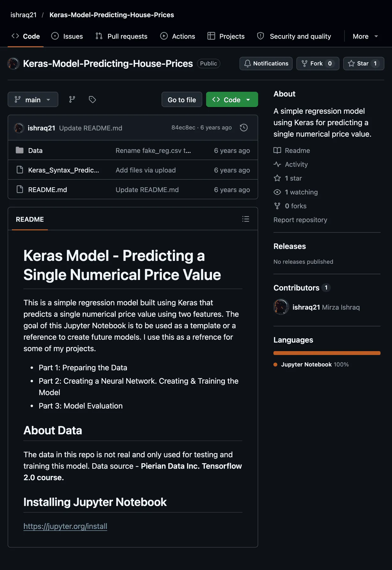Open the Contributors heading link

pos(302,288)
